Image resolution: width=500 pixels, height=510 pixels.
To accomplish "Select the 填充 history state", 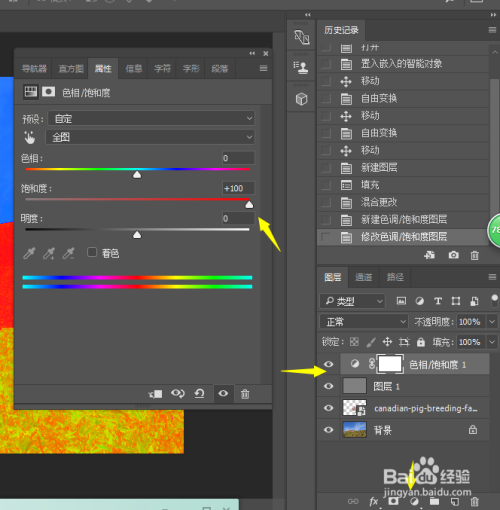I will coord(403,185).
